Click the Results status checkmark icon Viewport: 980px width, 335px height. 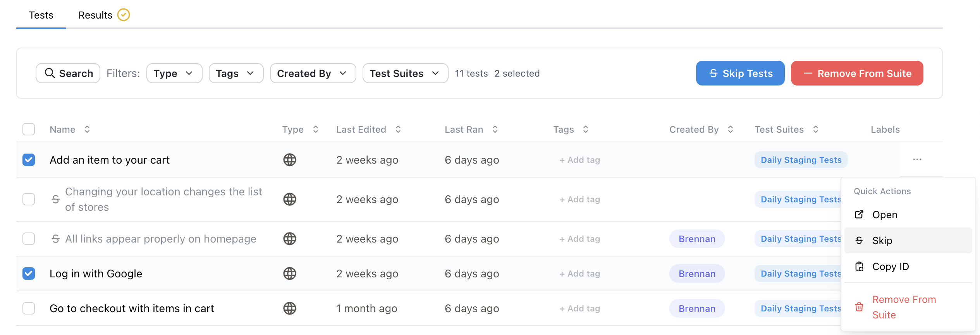point(124,15)
